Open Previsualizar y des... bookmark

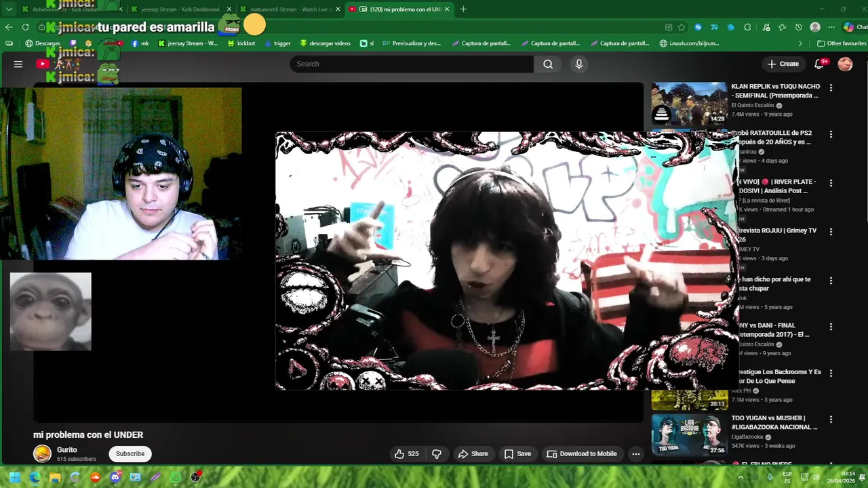pyautogui.click(x=411, y=43)
